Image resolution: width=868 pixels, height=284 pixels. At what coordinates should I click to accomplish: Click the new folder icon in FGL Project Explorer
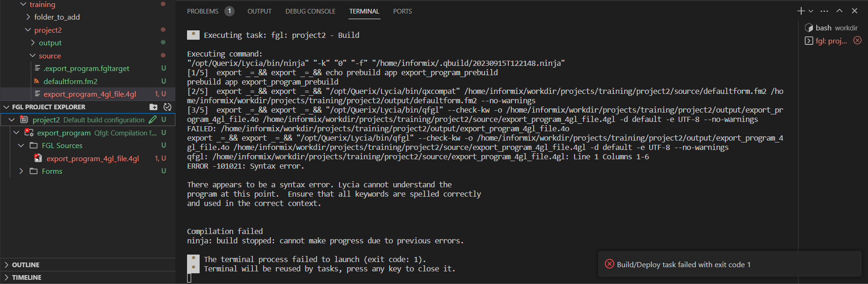click(153, 107)
